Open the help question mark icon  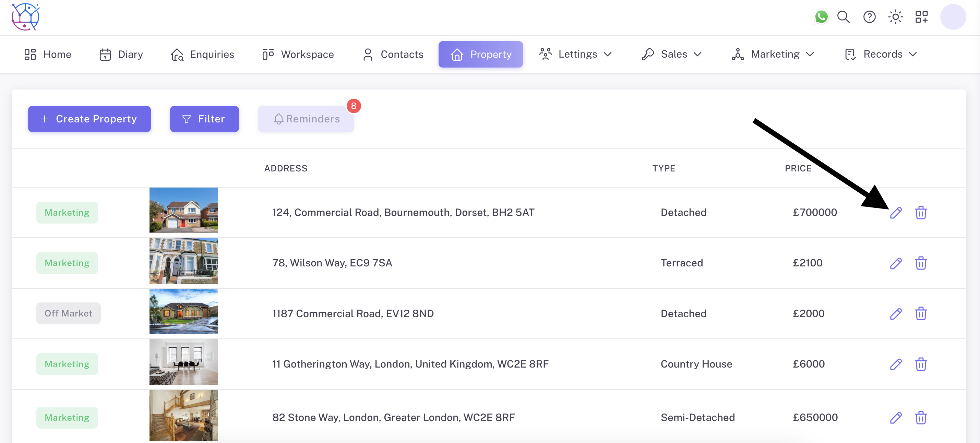(x=869, y=17)
